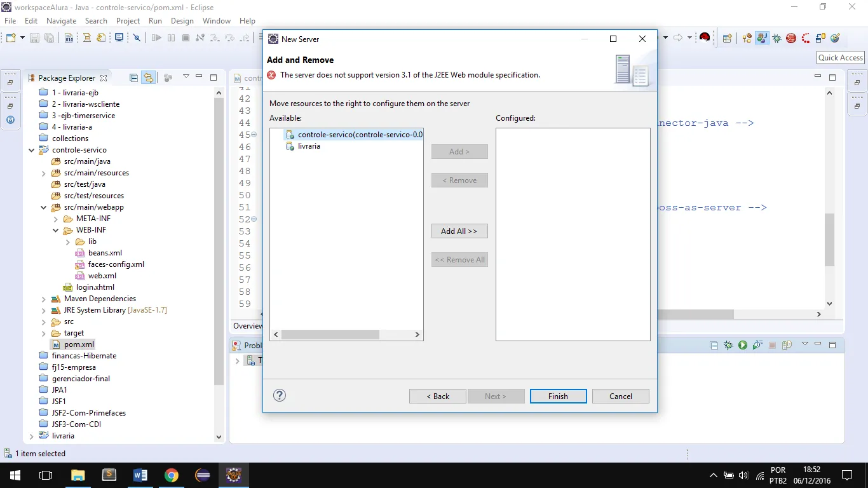Click the Package Explorer vertical scrollbar

pyautogui.click(x=219, y=241)
